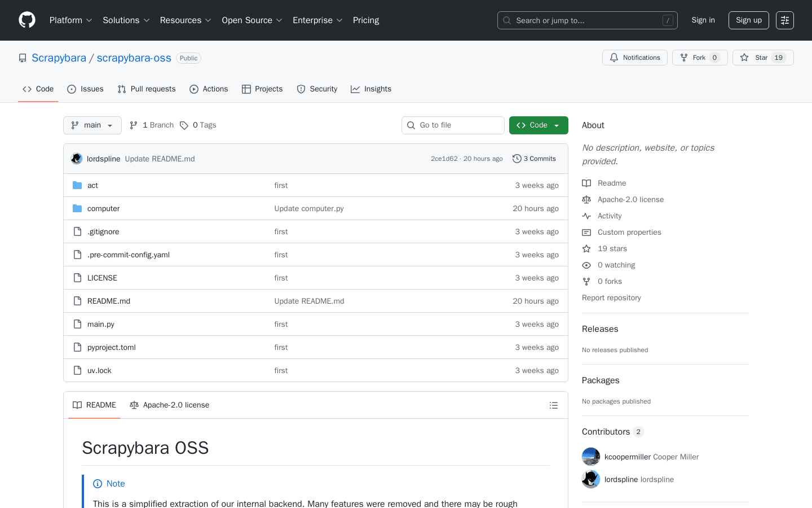Click the command palette icon beside Sign up

(x=784, y=20)
